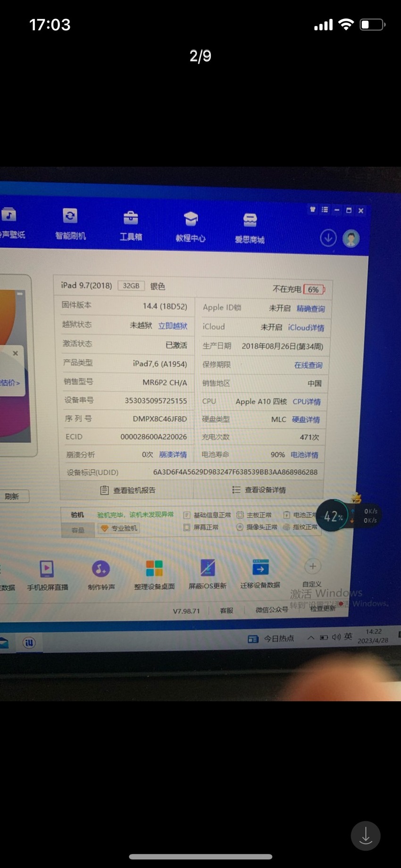Image resolution: width=401 pixels, height=868 pixels.
Task: Click 在线查询 for warranty period
Action: [x=308, y=365]
